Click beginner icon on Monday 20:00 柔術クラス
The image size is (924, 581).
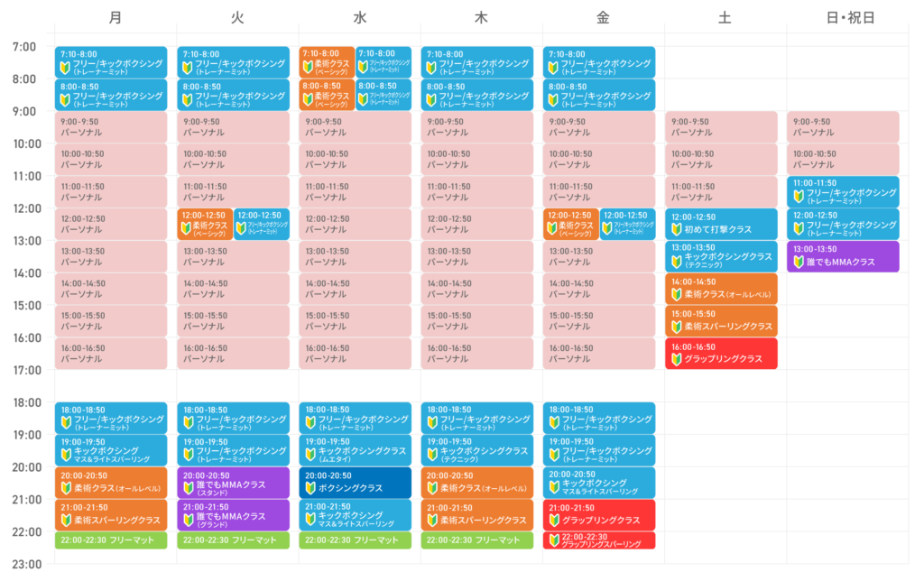click(65, 488)
